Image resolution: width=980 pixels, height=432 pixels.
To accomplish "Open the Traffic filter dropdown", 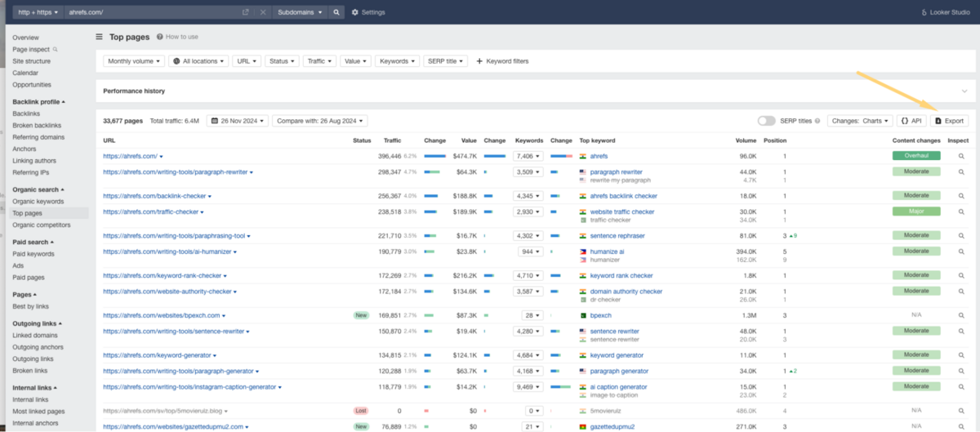I will 320,61.
